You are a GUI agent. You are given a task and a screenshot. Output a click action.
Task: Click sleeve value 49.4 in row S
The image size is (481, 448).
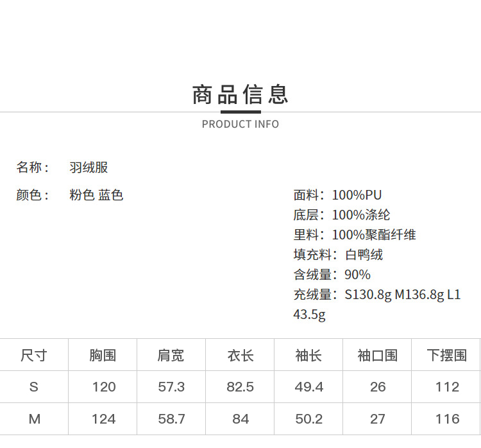point(309,387)
